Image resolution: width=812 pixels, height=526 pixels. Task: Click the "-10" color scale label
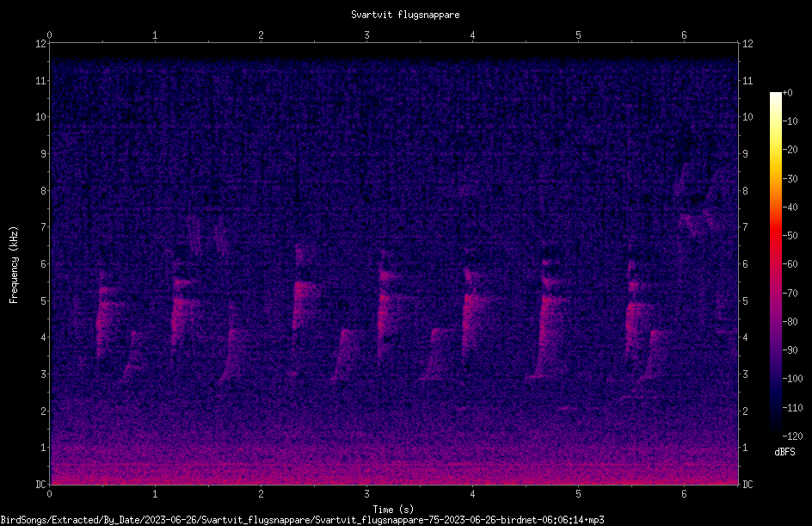(790, 121)
